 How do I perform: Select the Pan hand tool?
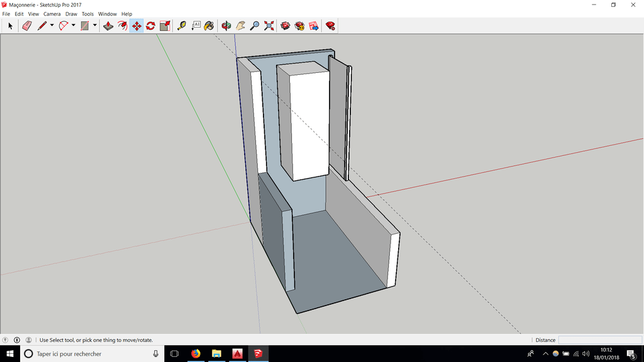coord(240,26)
